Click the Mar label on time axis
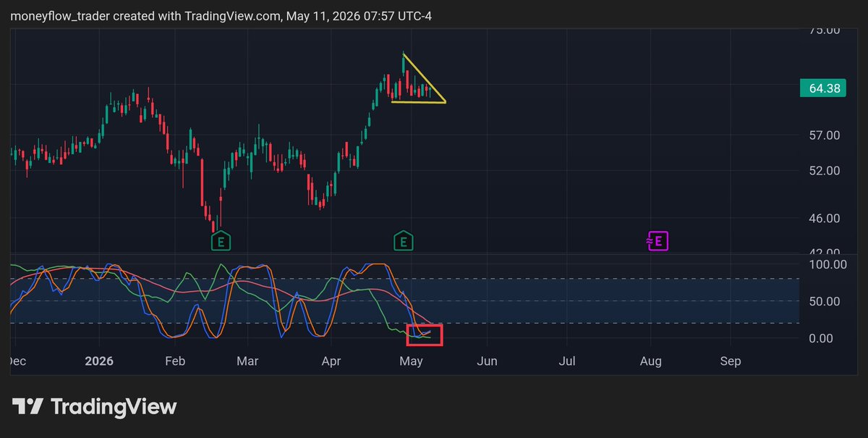This screenshot has height=438, width=868. click(x=248, y=361)
